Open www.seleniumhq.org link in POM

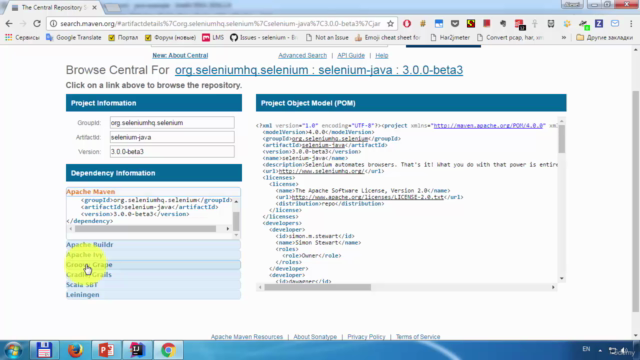point(321,171)
